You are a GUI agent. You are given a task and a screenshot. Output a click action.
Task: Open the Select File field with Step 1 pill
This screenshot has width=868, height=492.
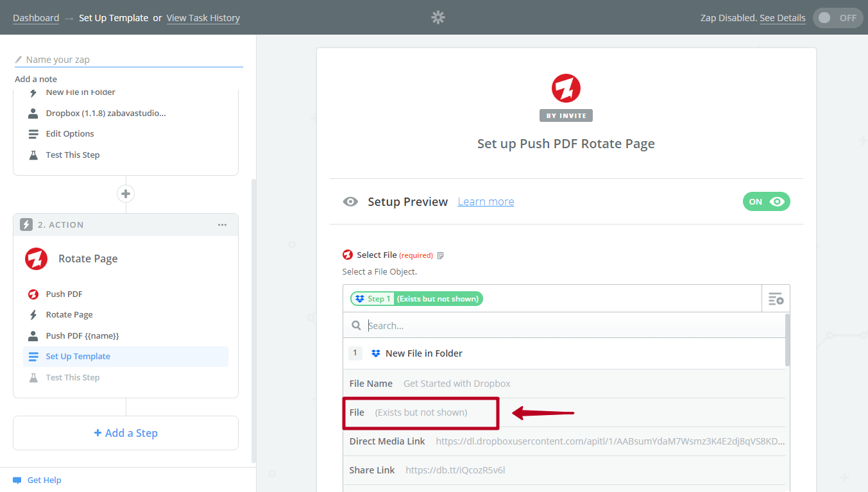point(552,298)
